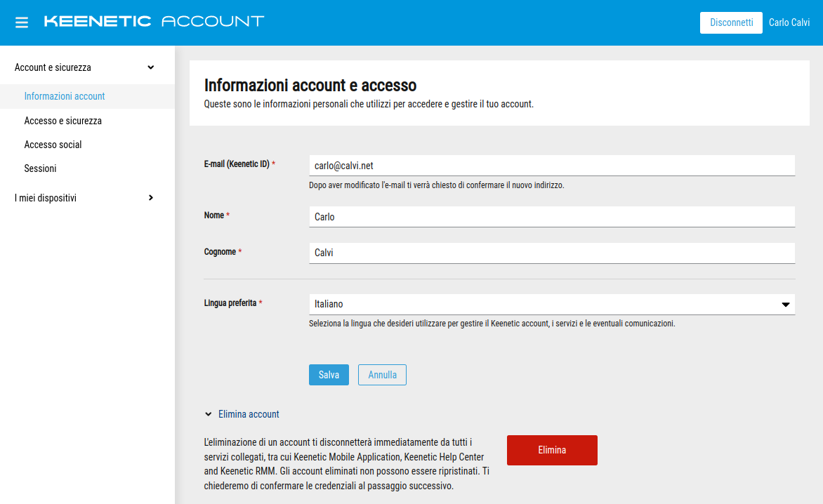
Task: Click the Elimina account header text
Action: pyautogui.click(x=249, y=414)
